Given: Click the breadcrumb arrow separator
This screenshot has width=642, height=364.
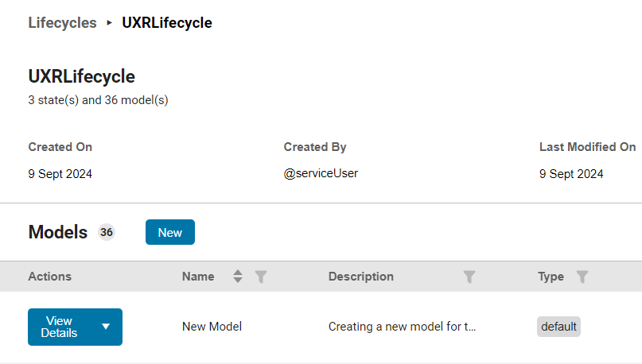Looking at the screenshot, I should pyautogui.click(x=109, y=23).
